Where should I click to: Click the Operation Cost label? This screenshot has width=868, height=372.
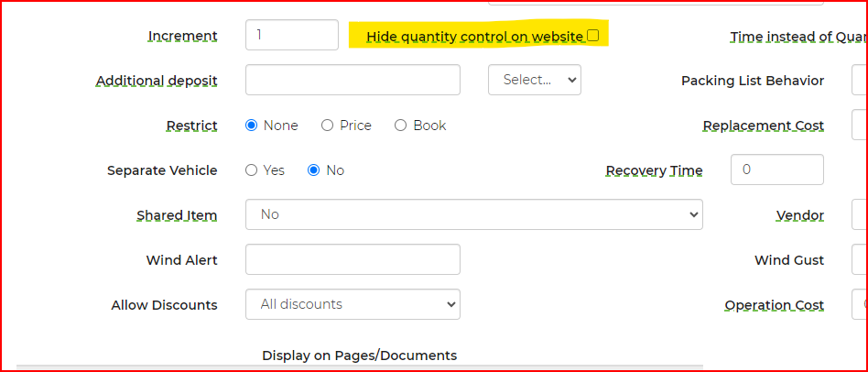coord(774,306)
